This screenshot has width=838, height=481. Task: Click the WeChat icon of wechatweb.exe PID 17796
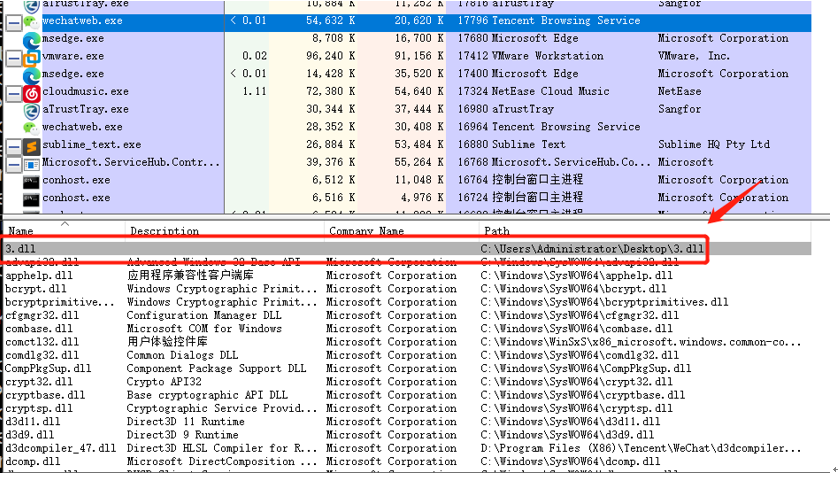(31, 22)
